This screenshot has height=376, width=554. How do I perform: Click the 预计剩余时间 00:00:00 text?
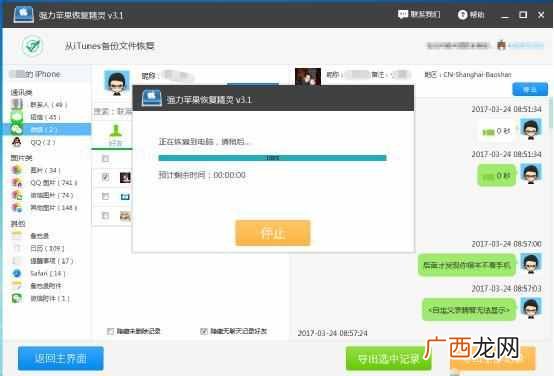tap(202, 175)
